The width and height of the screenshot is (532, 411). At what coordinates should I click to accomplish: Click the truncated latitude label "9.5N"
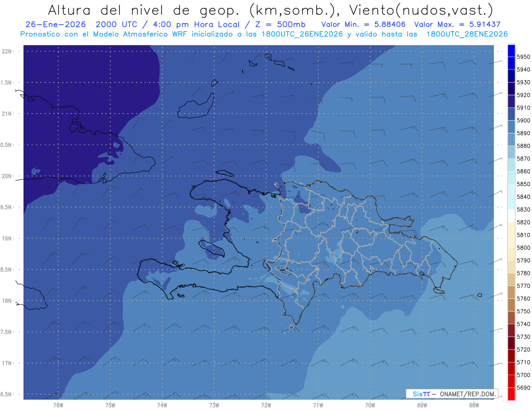pyautogui.click(x=6, y=207)
